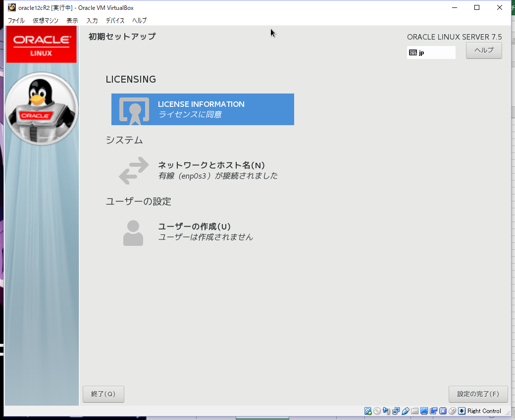515x420 pixels.
Task: Click the VirtualBox hard disk status icon
Action: 367,411
